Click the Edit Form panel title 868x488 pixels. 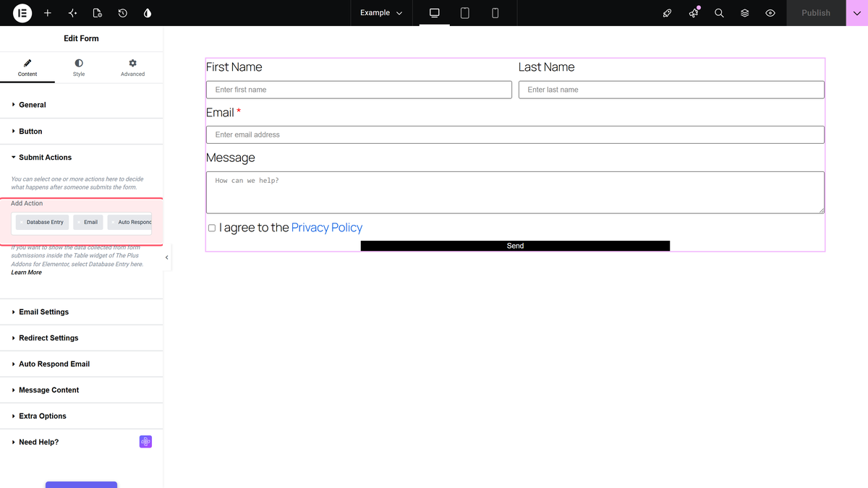point(81,38)
